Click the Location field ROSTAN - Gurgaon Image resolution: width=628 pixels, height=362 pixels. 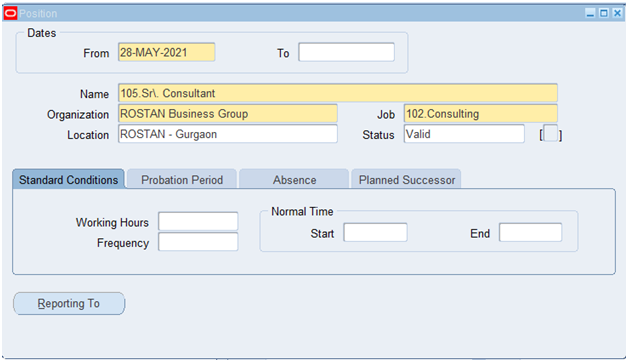click(x=228, y=134)
